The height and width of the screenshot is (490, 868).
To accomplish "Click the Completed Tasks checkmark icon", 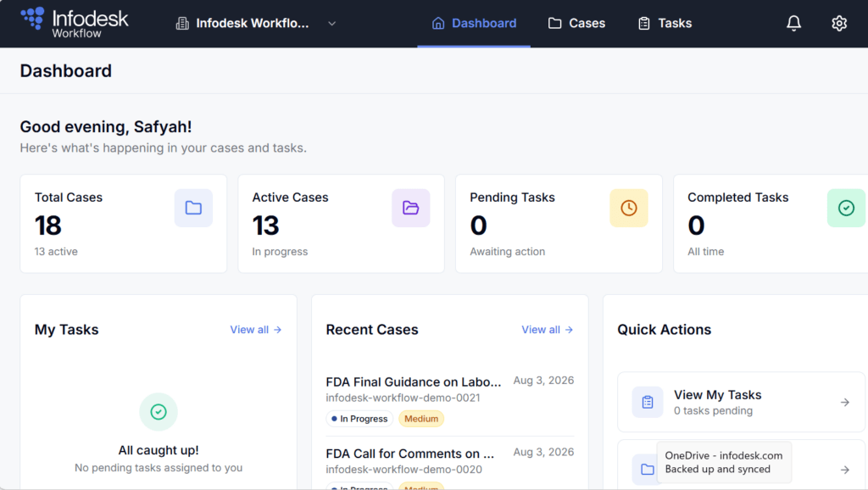I will click(x=846, y=208).
